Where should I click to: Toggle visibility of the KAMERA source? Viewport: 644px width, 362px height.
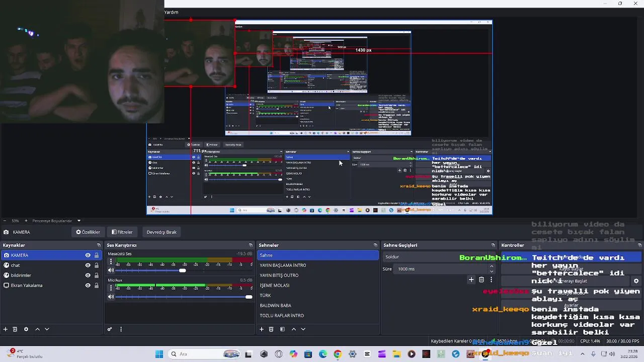click(x=88, y=255)
